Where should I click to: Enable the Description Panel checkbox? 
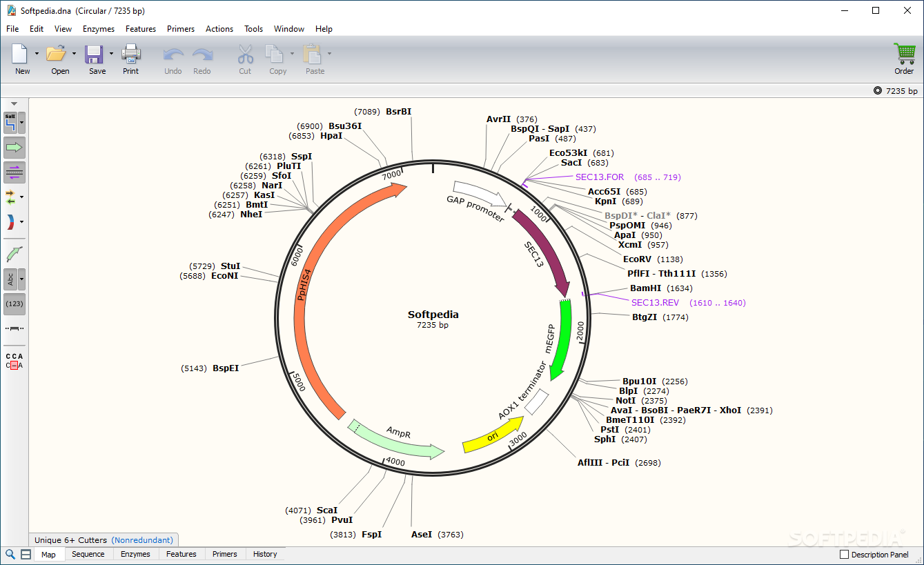844,555
